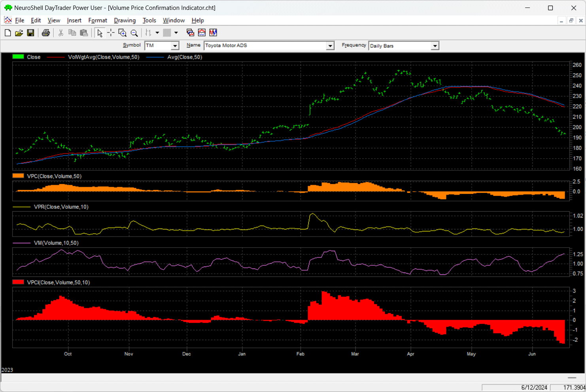Select the VolWgtAvg(Close,Volume,50) legend label
Image resolution: width=586 pixels, height=392 pixels.
point(104,57)
